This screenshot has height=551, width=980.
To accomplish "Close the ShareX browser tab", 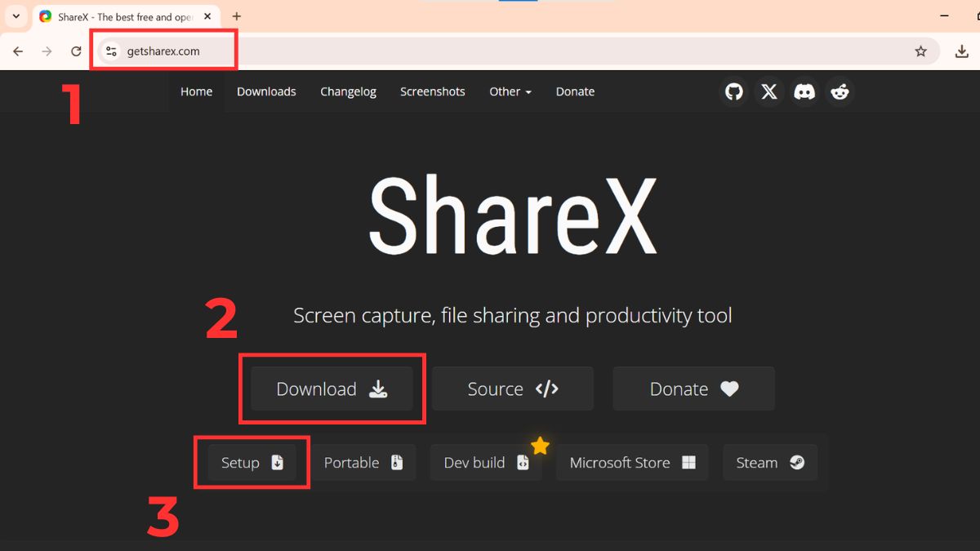I will pos(207,16).
